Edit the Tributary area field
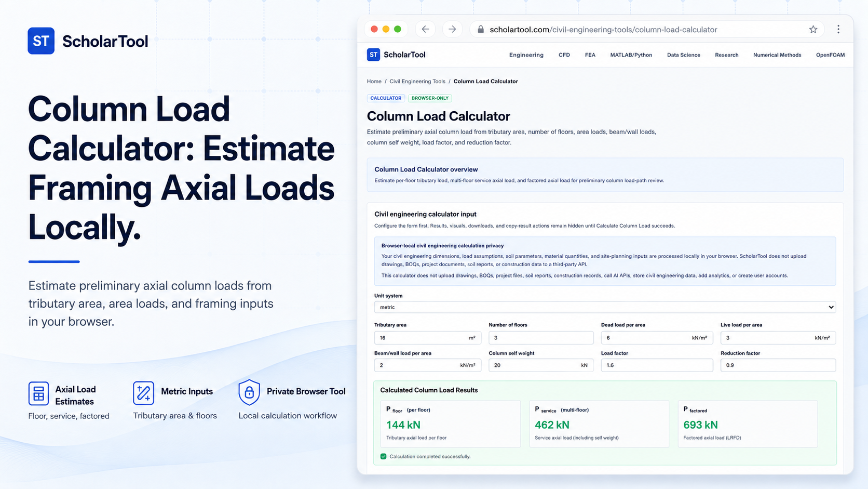868x489 pixels. click(428, 338)
